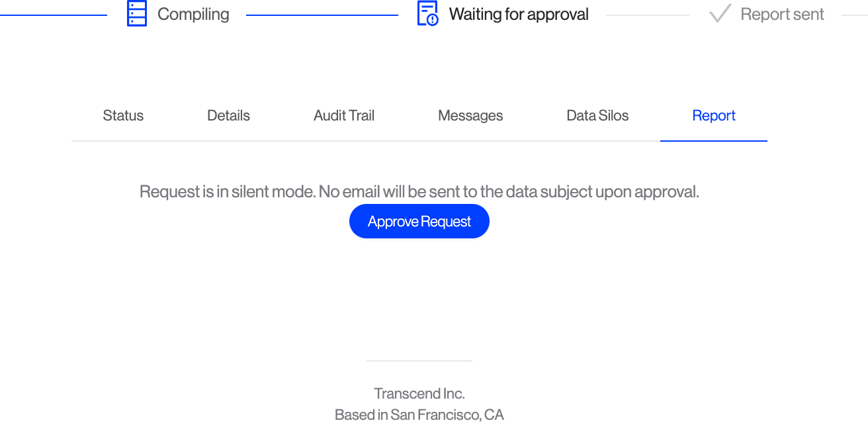Click the Transcend Inc. footer text
This screenshot has height=441, width=868.
pyautogui.click(x=419, y=394)
